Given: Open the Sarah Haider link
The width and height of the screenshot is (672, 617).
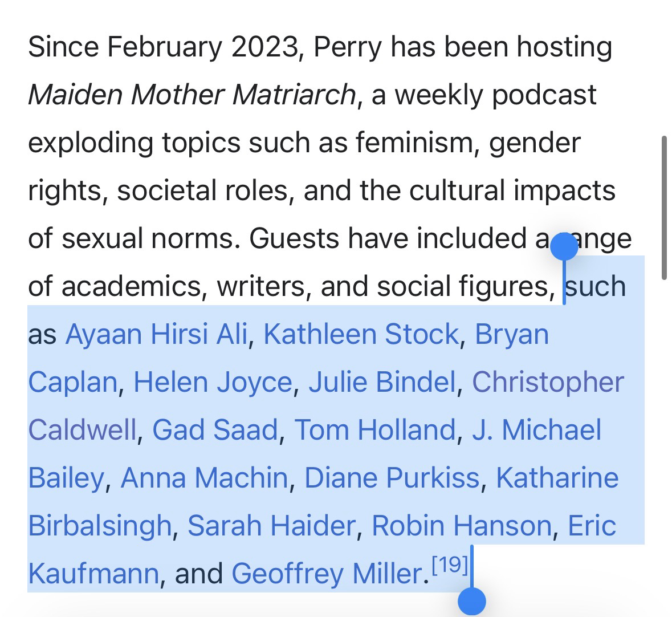Looking at the screenshot, I should [x=271, y=526].
